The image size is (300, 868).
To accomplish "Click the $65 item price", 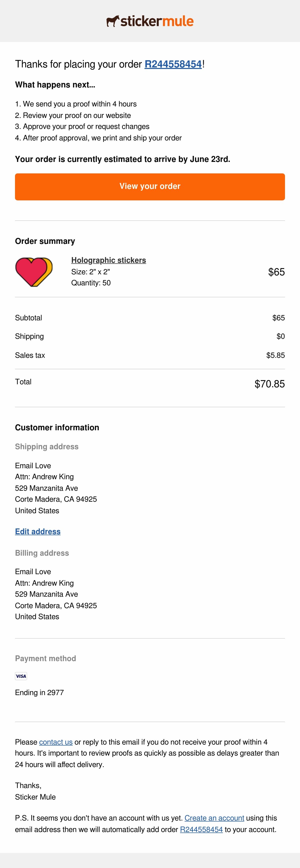I will (276, 272).
